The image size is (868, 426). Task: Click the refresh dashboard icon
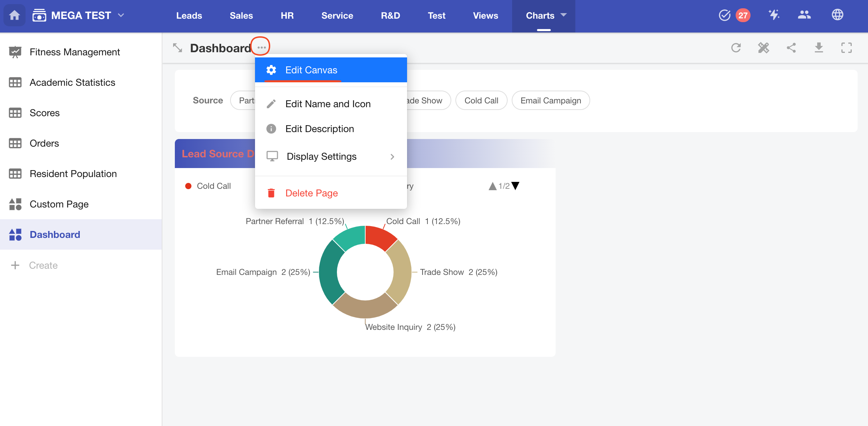pyautogui.click(x=736, y=48)
